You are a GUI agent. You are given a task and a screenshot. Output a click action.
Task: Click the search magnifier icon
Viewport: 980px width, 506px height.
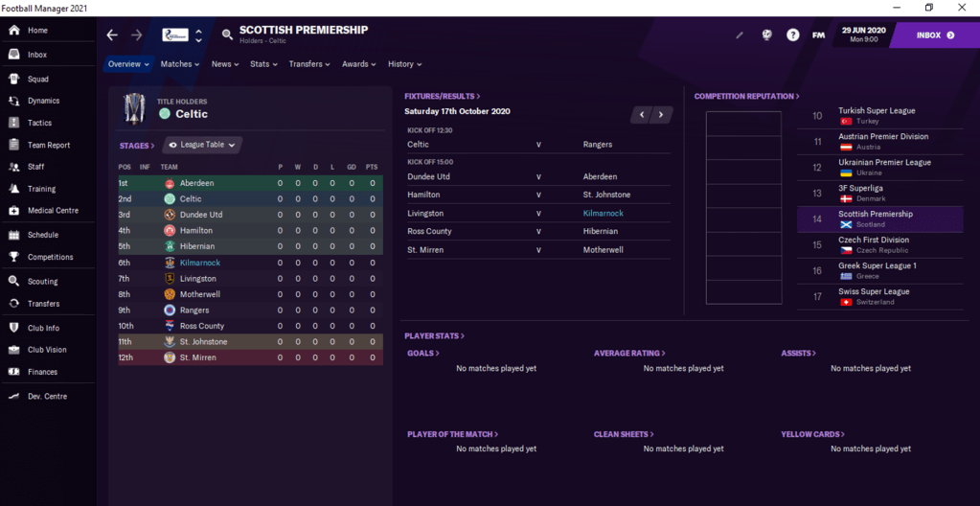click(227, 35)
